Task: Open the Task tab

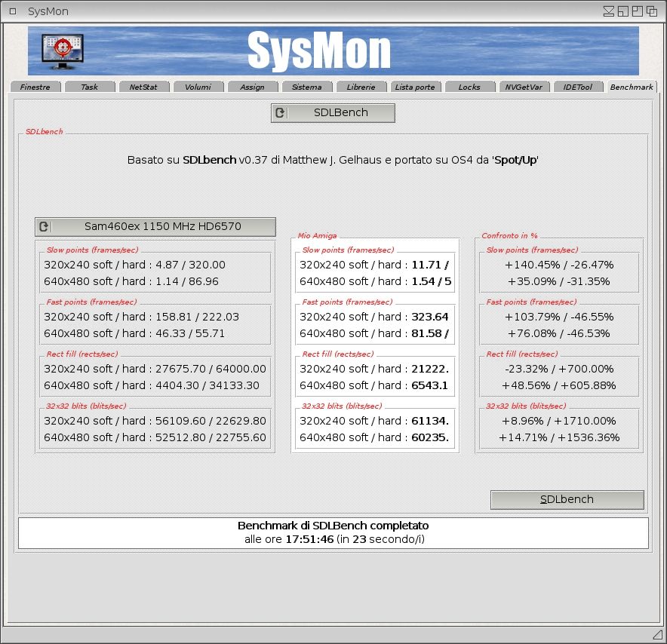Action: click(90, 87)
